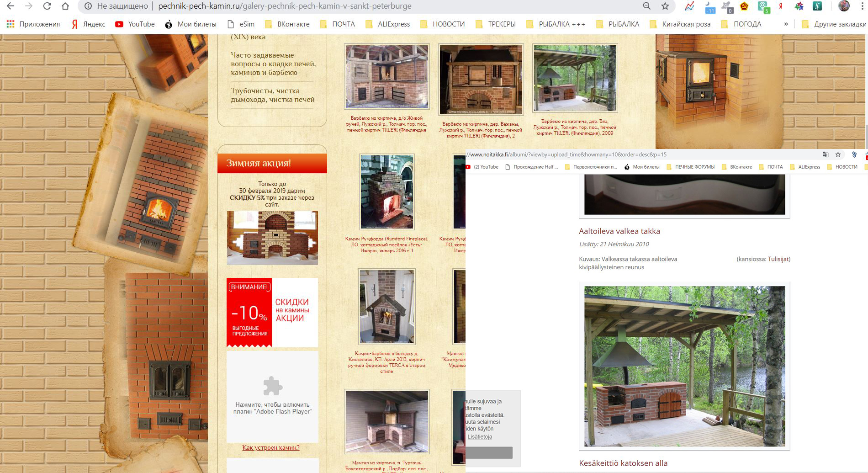Open the Яндекс bookmark
This screenshot has height=473, width=868.
[89, 24]
